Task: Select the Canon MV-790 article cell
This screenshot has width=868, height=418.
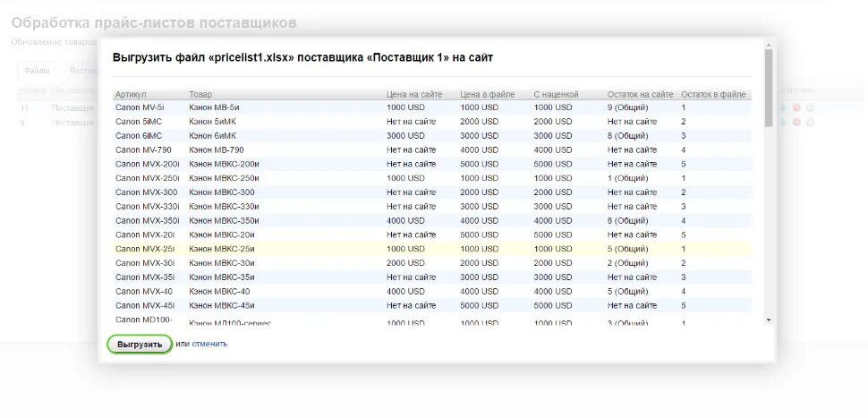Action: click(143, 150)
